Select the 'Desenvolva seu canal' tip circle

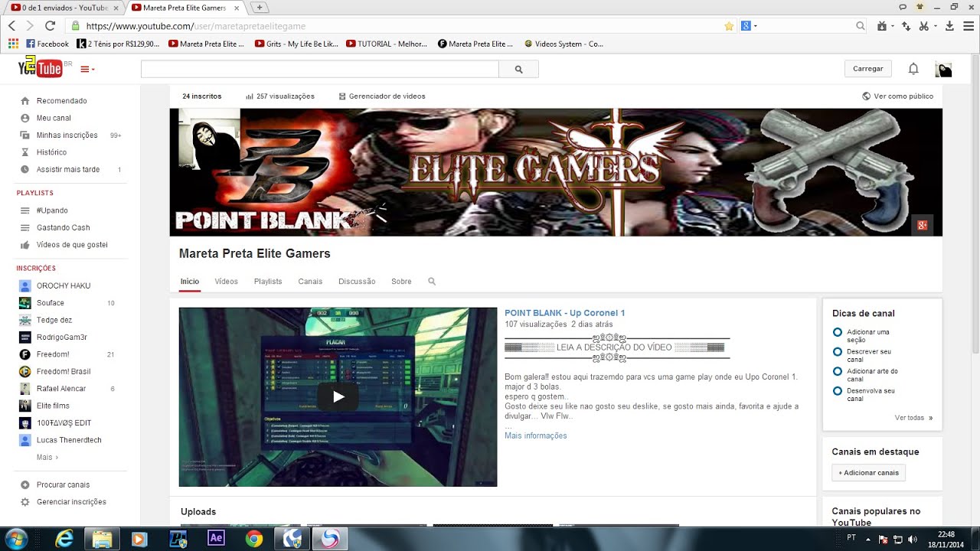[x=838, y=391]
